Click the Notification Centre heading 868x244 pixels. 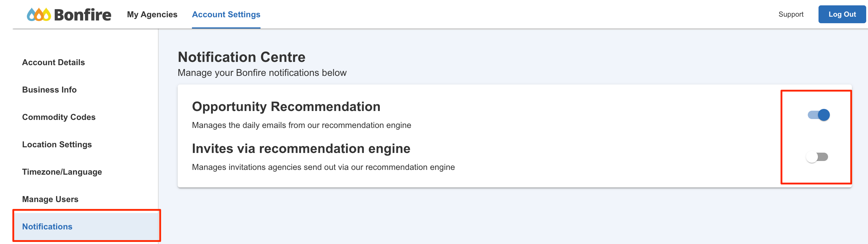[x=241, y=57]
